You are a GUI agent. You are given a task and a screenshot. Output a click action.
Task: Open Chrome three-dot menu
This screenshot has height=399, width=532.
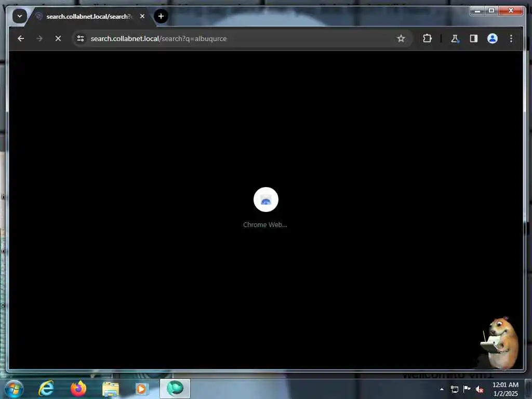coord(511,38)
